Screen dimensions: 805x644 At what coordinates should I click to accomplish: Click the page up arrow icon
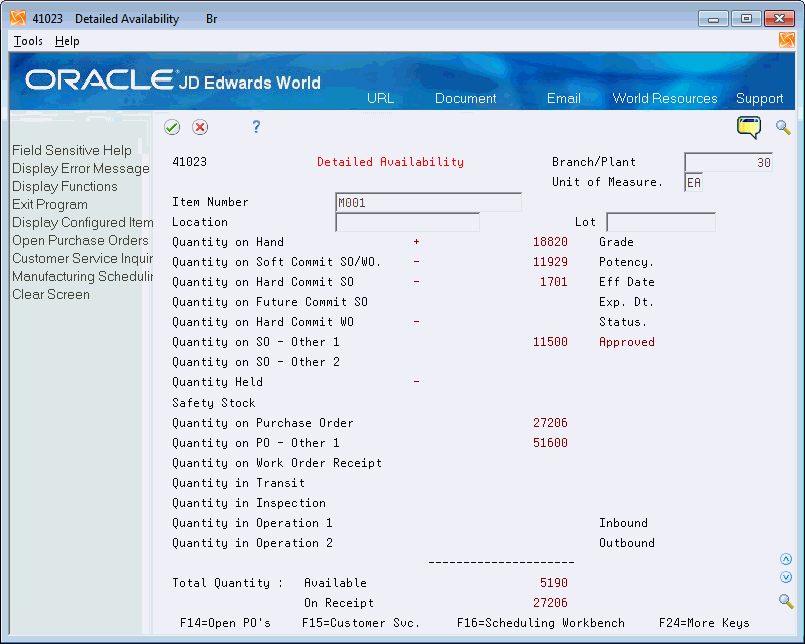(785, 559)
